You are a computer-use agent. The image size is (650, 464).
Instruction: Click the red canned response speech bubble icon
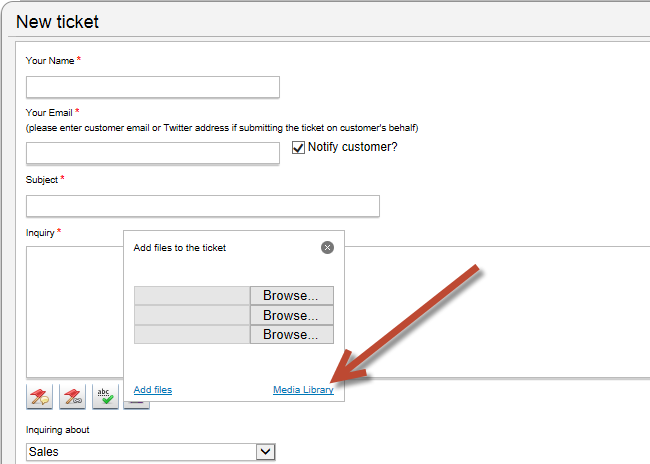click(x=40, y=396)
